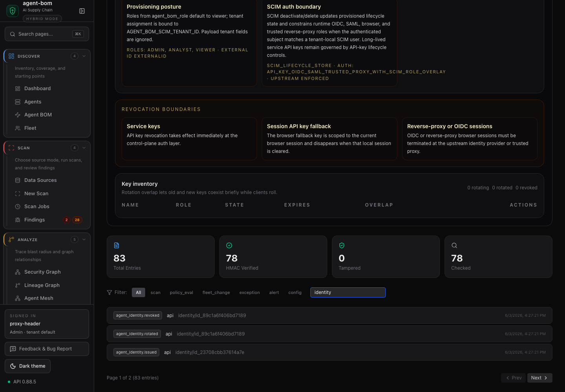Image resolution: width=565 pixels, height=392 pixels.
Task: Click the Checked magnifier icon
Action: tap(454, 245)
